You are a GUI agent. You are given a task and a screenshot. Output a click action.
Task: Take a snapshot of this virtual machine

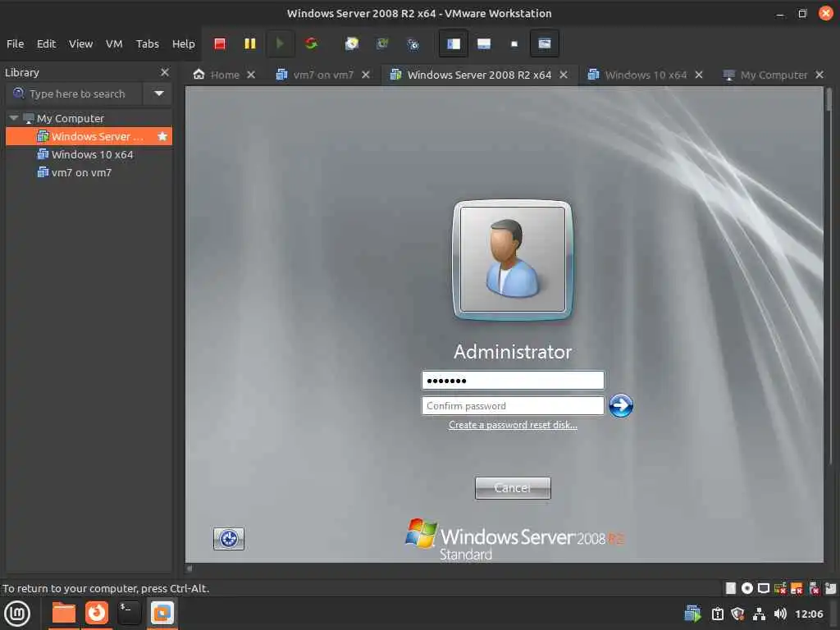351,43
